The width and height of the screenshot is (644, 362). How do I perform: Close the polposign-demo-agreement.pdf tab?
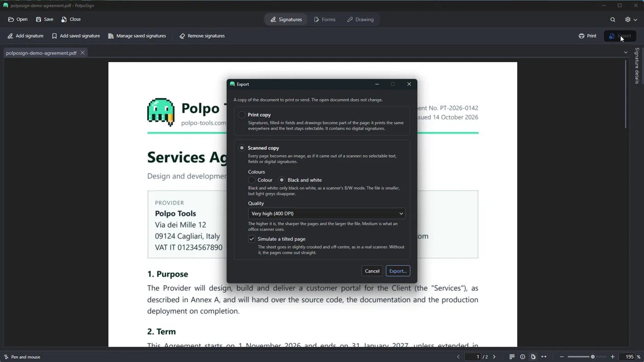83,53
